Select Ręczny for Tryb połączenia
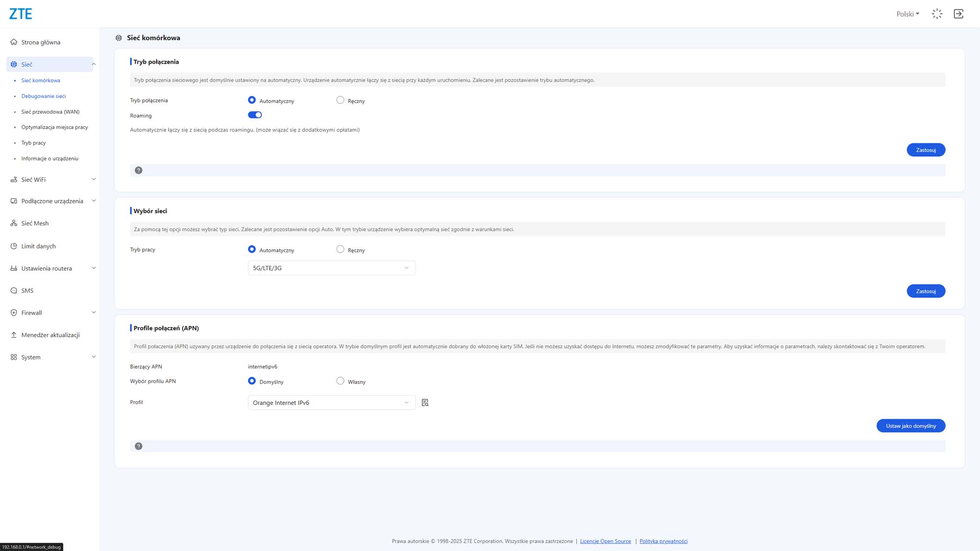Image resolution: width=980 pixels, height=551 pixels. (x=340, y=100)
